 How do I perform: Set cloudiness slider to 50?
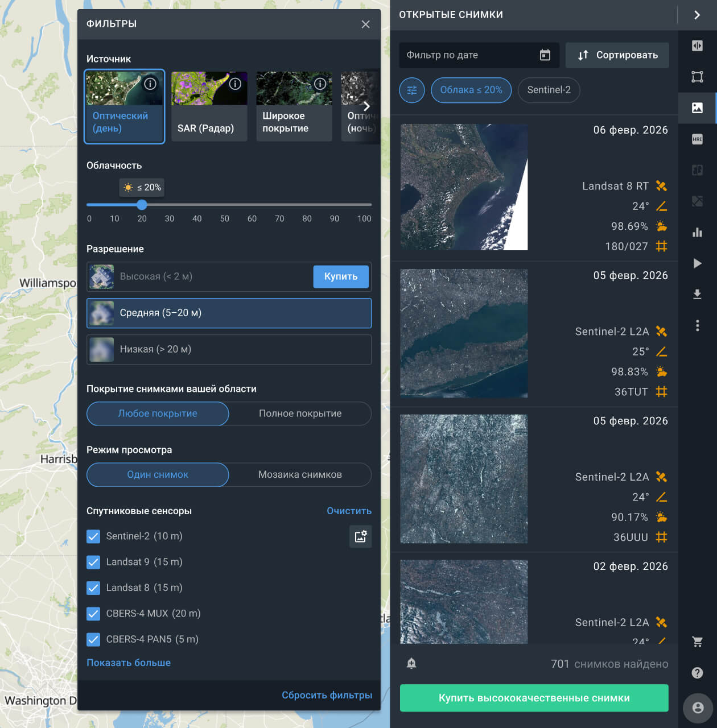coord(225,205)
